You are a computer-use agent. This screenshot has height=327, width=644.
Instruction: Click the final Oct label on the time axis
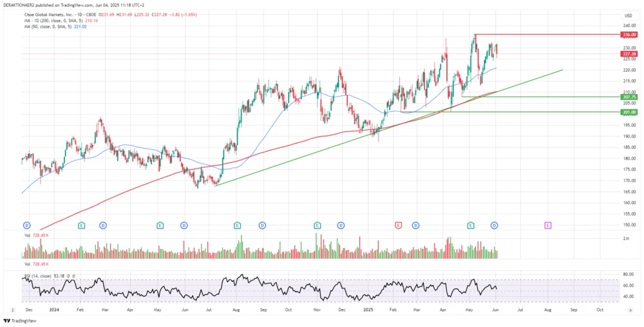(x=599, y=310)
